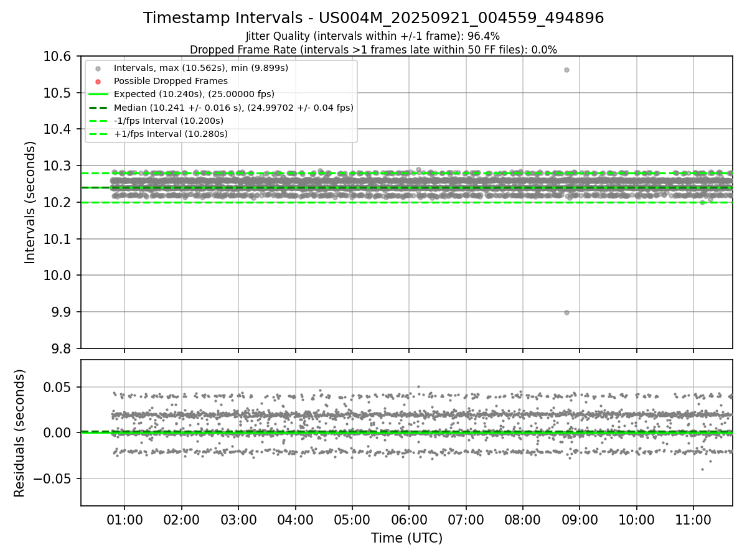Click the Time (UTC) axis label
Screen dimensions: 747x560
pos(406,538)
